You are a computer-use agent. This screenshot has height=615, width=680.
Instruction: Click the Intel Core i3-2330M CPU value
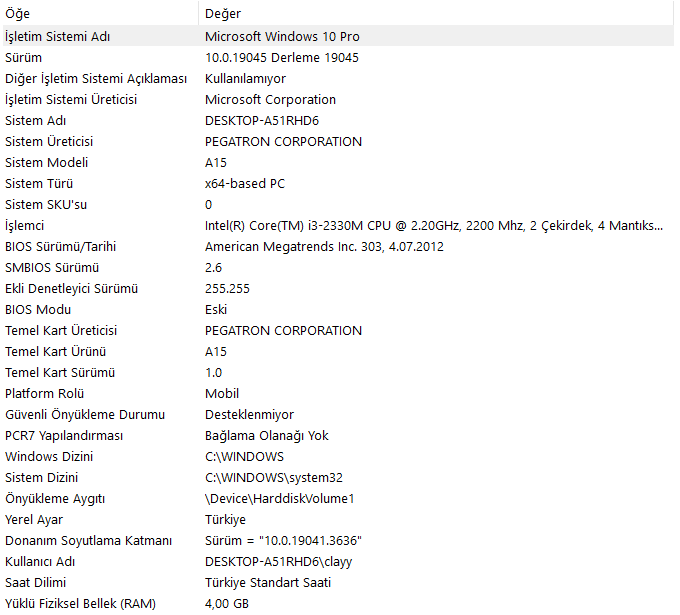pos(434,226)
